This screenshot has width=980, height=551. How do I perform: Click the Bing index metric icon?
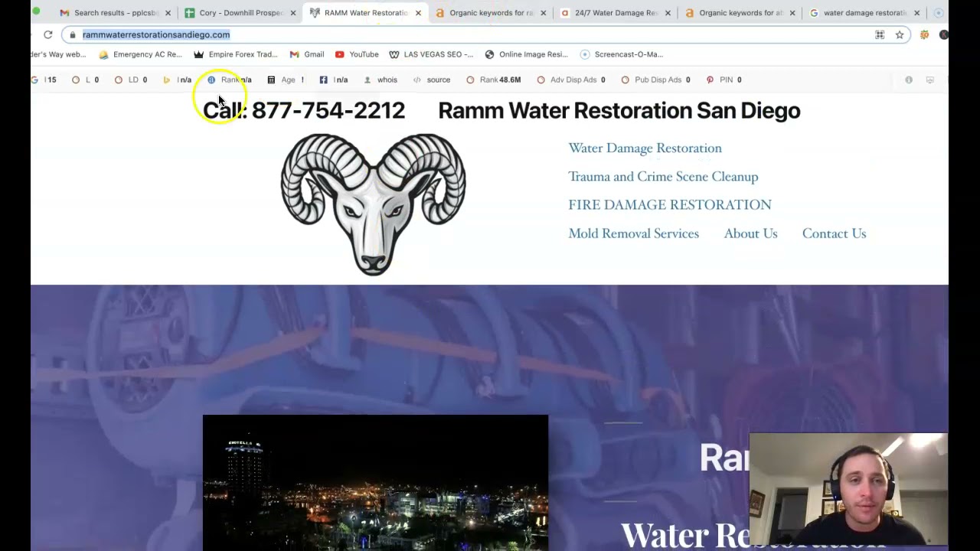(167, 80)
